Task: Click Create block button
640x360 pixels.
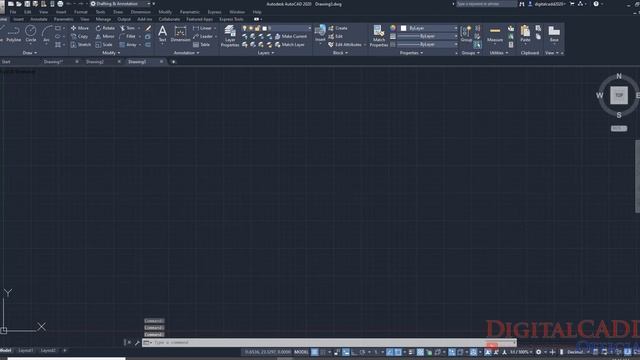Action: (338, 28)
